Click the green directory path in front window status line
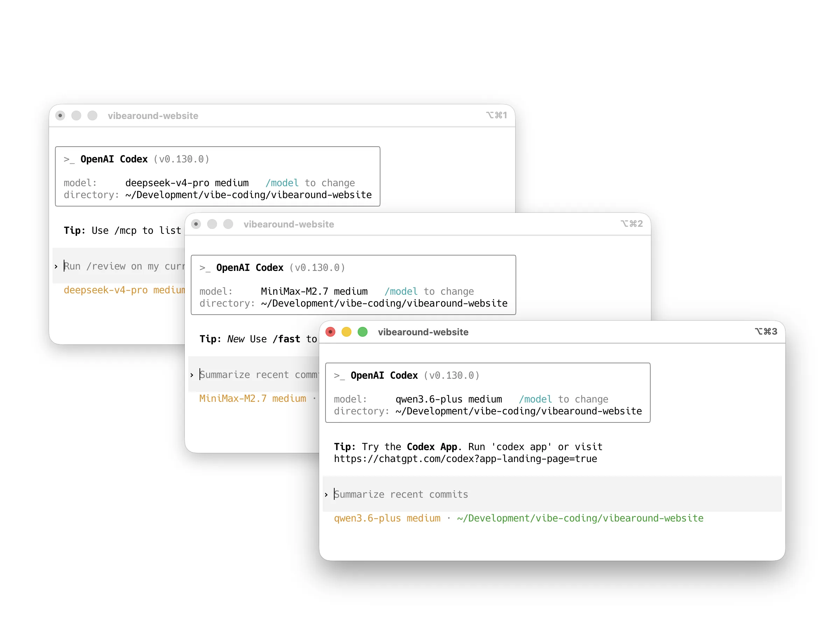This screenshot has height=630, width=840. tap(580, 518)
